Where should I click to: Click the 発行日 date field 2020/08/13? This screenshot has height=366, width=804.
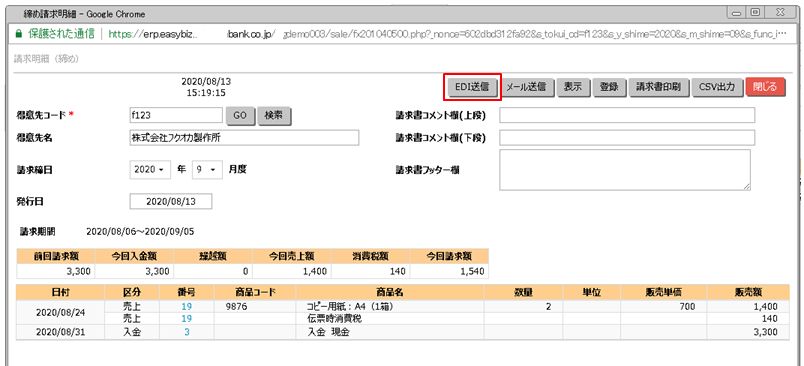(x=171, y=201)
